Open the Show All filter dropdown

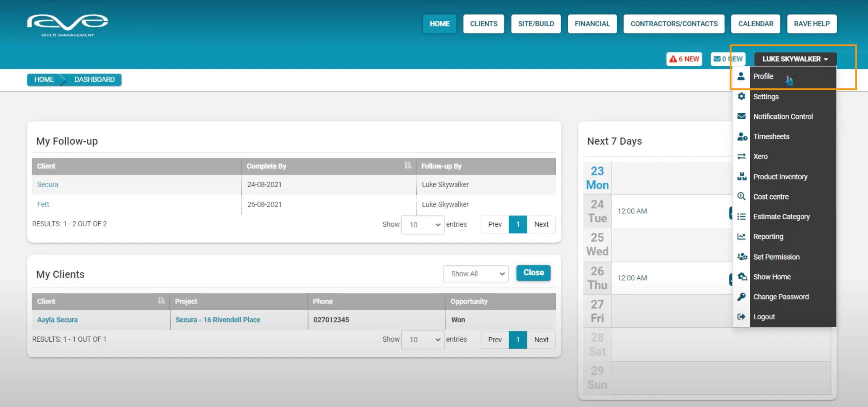point(475,274)
